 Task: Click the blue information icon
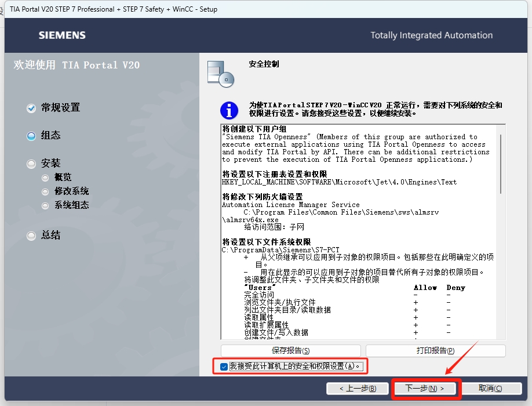click(228, 110)
